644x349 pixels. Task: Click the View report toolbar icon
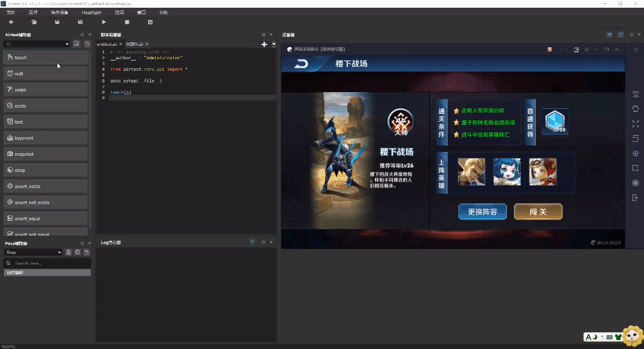tap(150, 22)
